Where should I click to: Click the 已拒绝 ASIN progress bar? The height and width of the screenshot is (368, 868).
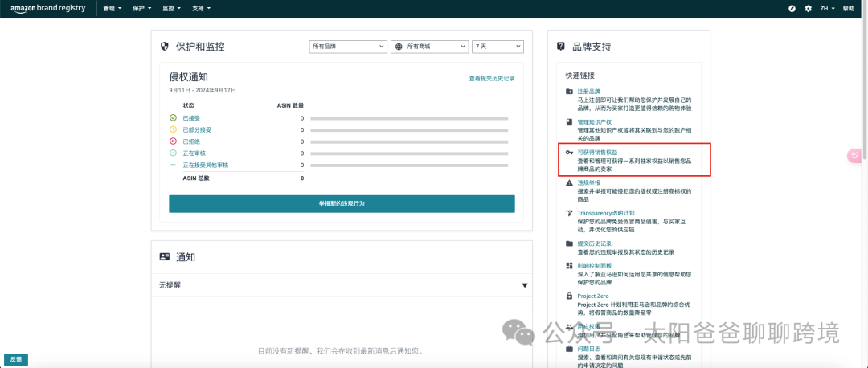click(409, 141)
